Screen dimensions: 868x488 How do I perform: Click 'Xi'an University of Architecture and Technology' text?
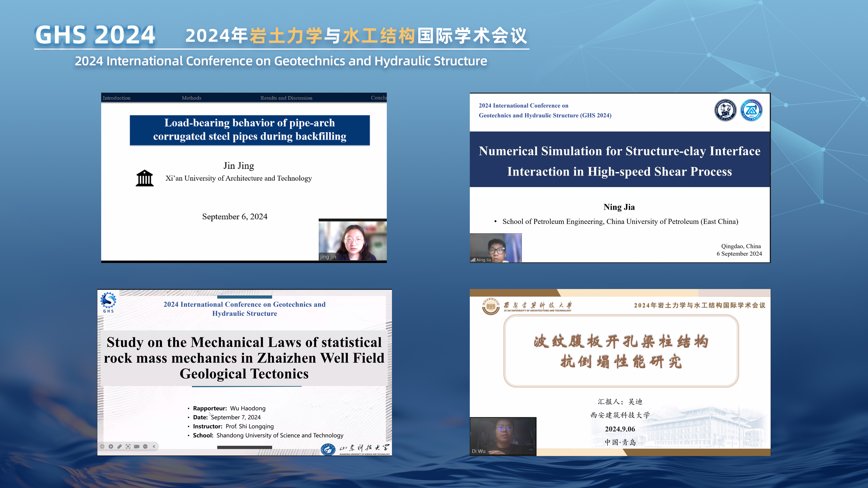pos(239,178)
